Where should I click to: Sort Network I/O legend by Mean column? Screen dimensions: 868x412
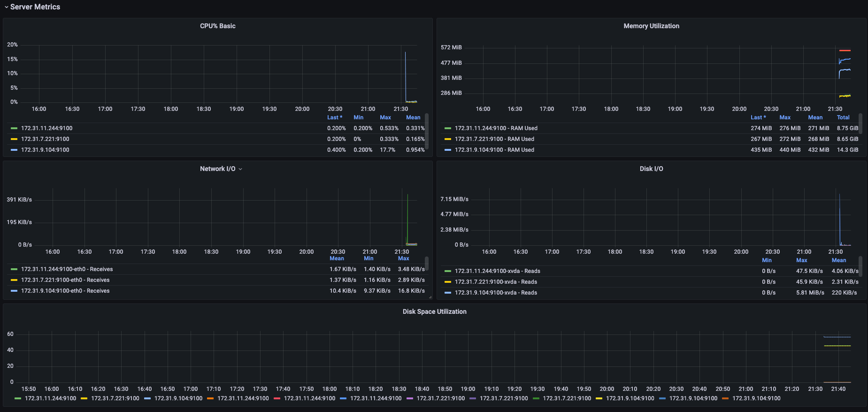coord(337,258)
